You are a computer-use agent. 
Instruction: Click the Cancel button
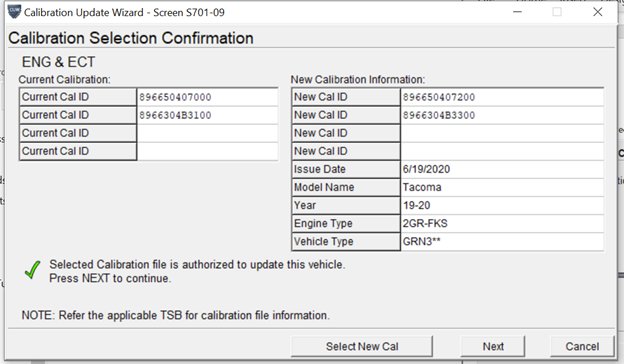click(582, 346)
